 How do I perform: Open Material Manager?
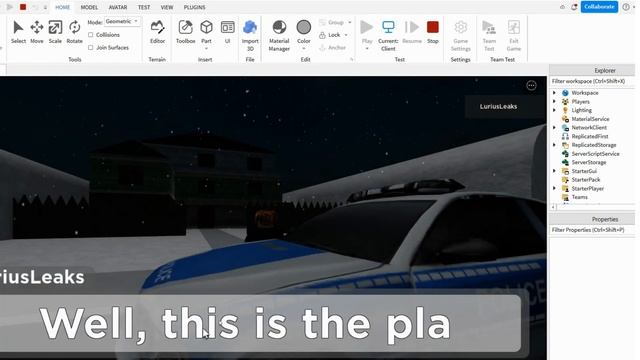pyautogui.click(x=279, y=36)
